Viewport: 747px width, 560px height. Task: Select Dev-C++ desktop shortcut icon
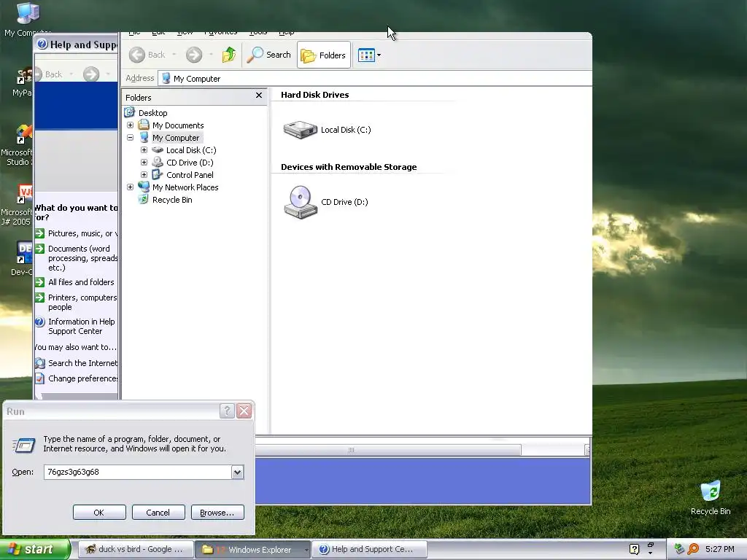coord(22,257)
